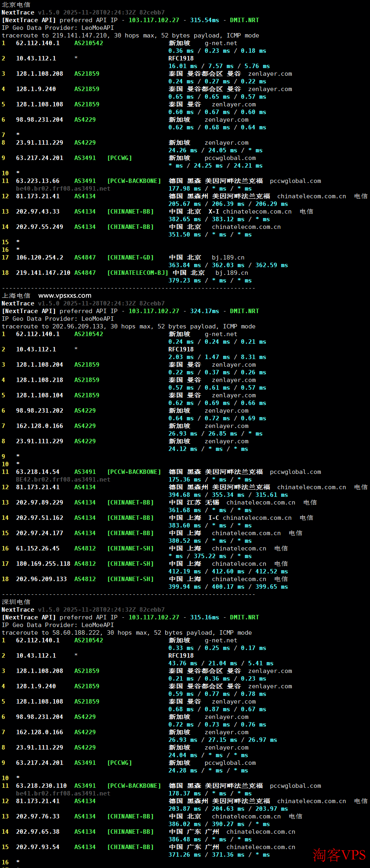Click IP address 202.97.65.38
Screen dimensions: 370x868
(38, 832)
